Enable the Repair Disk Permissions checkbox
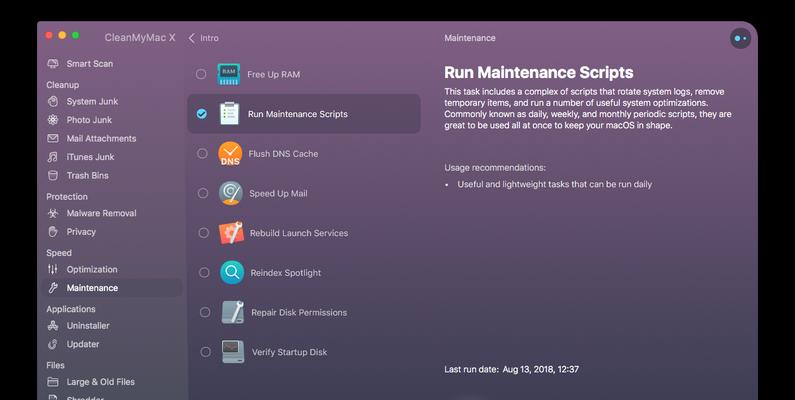Viewport: 795px width, 400px height. (x=205, y=312)
